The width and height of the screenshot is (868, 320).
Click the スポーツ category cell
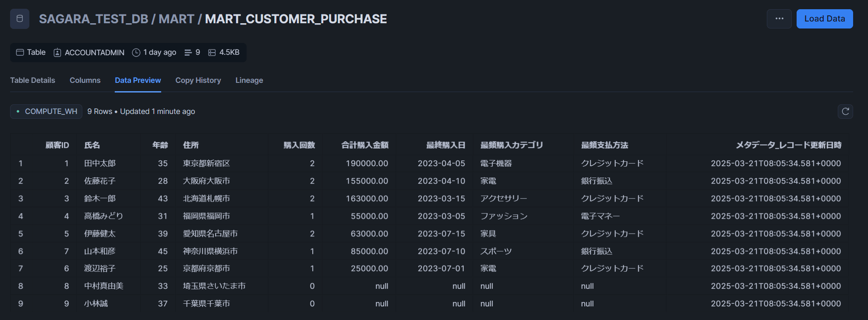point(496,251)
